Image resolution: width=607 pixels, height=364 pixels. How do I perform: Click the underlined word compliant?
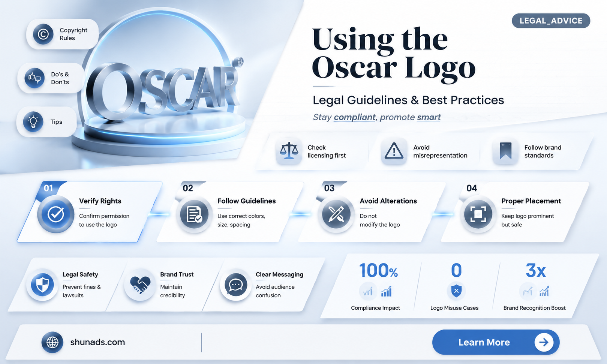pos(355,117)
